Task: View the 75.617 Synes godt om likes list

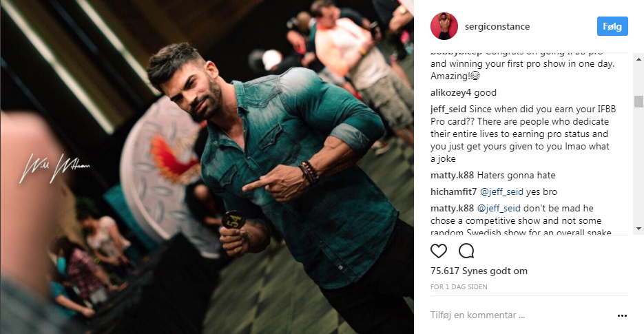Action: pos(479,271)
